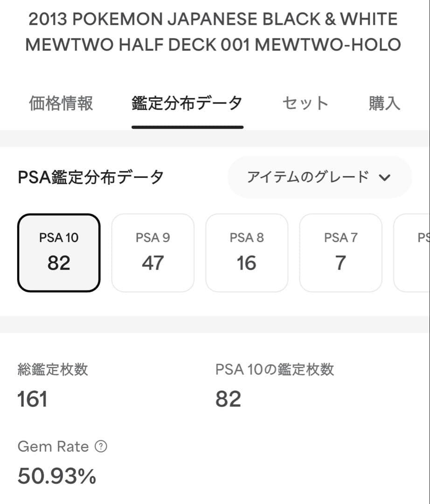
Task: Switch to the 鑑定分布データ tab
Action: [x=187, y=103]
